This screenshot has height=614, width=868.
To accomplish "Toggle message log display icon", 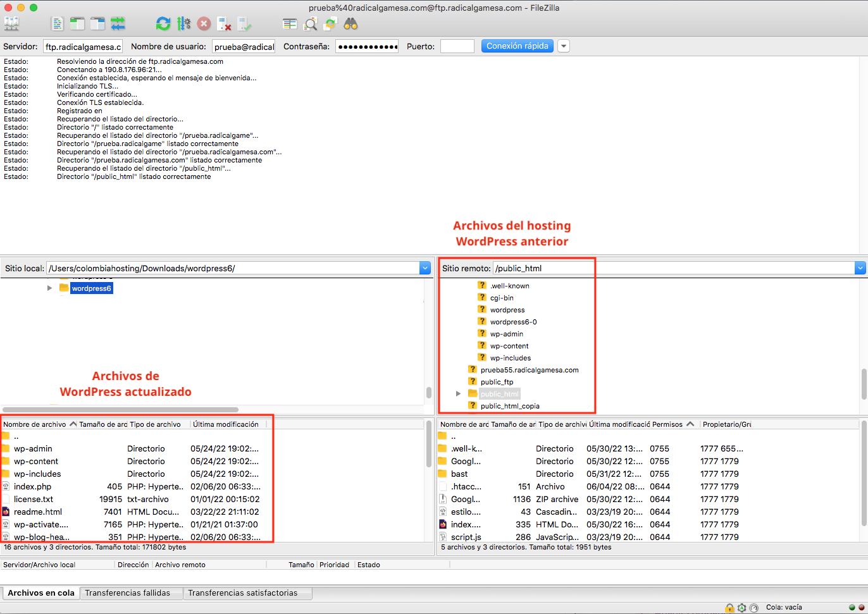I will click(x=58, y=24).
